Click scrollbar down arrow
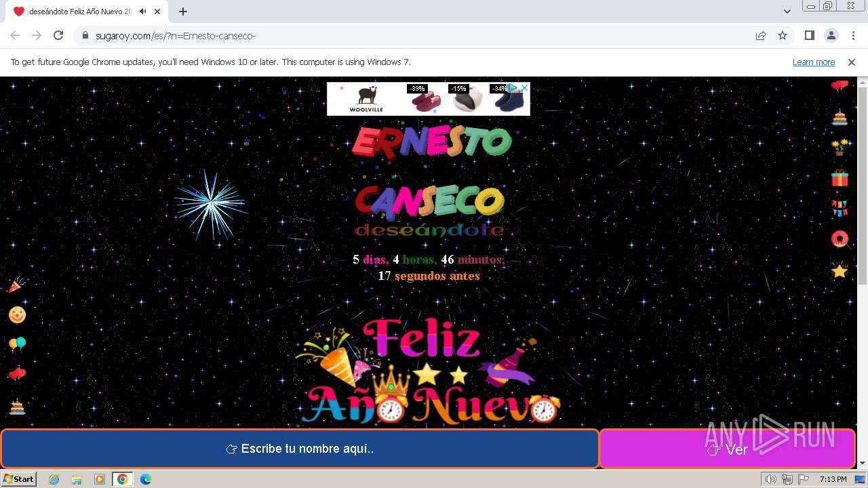 click(863, 464)
